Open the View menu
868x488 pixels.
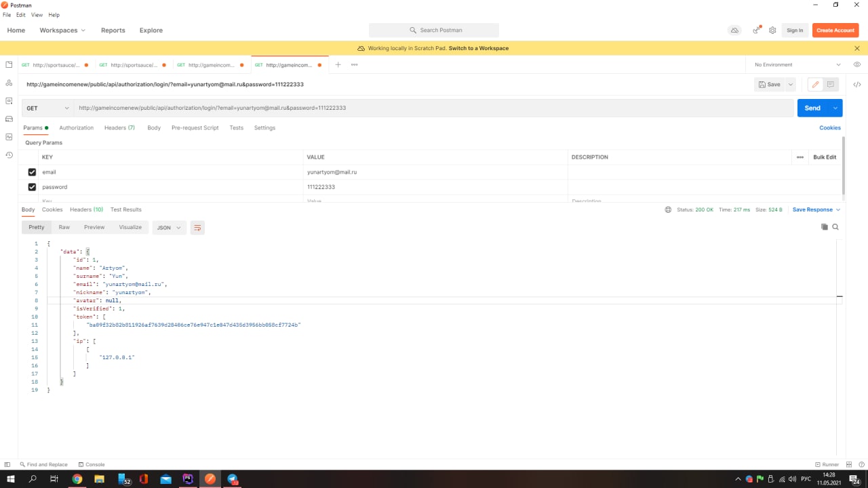pyautogui.click(x=37, y=14)
